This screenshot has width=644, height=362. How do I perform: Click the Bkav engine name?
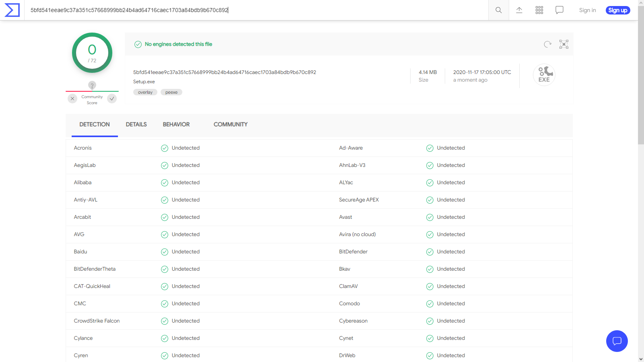click(x=345, y=269)
